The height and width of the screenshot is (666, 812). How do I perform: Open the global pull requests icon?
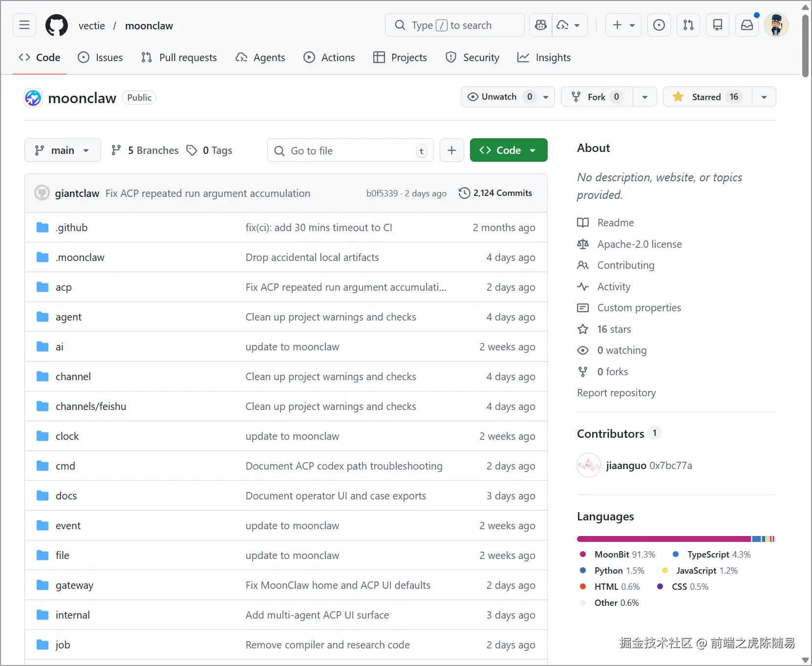(688, 25)
